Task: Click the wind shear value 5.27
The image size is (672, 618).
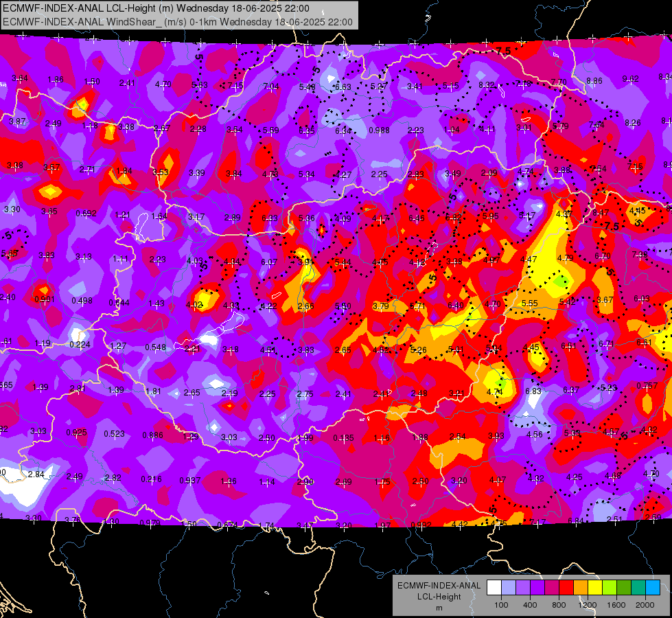Action: (379, 87)
